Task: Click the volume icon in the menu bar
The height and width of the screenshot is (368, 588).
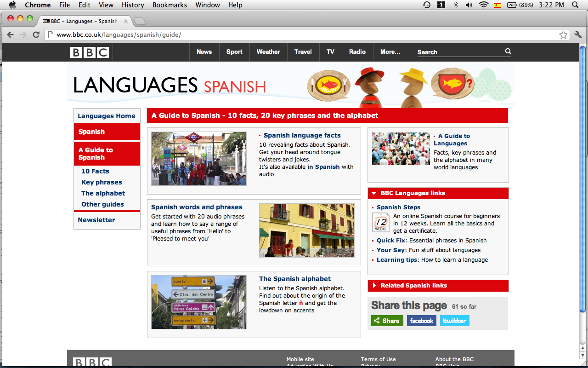Action: pos(469,5)
